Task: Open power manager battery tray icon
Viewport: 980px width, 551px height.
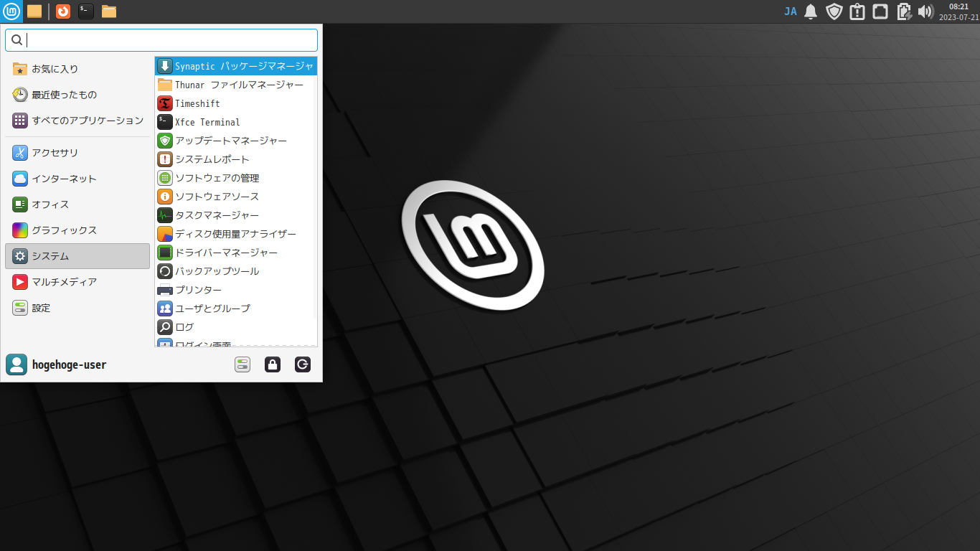Action: pyautogui.click(x=903, y=11)
